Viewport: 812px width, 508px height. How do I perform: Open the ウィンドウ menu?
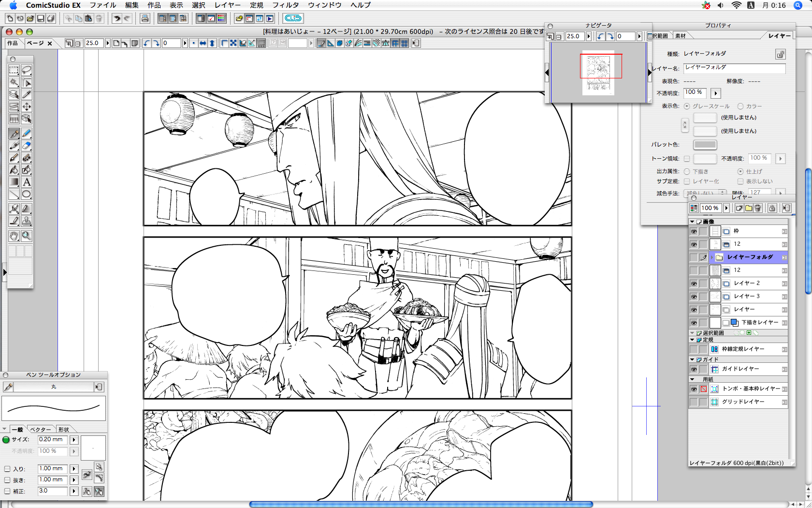[x=325, y=5]
